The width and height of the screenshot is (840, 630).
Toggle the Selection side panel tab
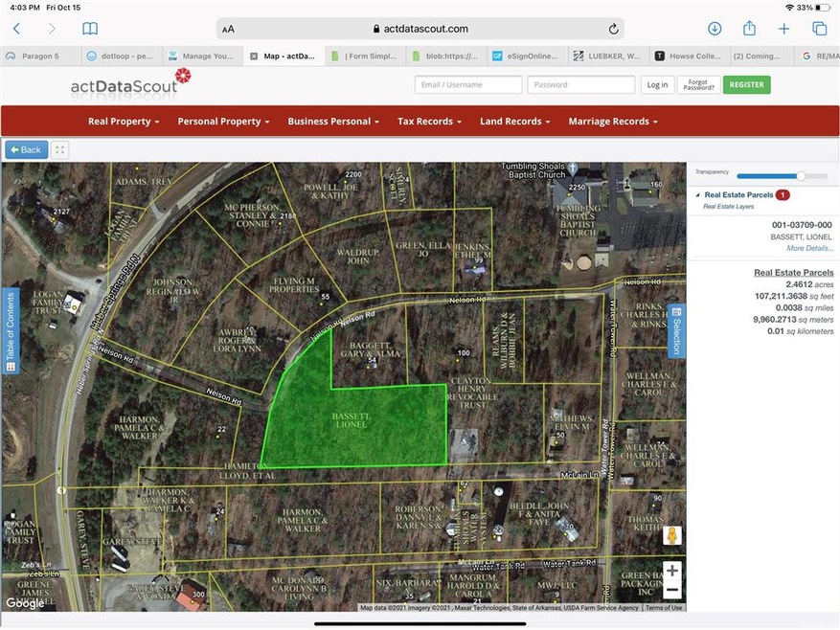point(674,330)
